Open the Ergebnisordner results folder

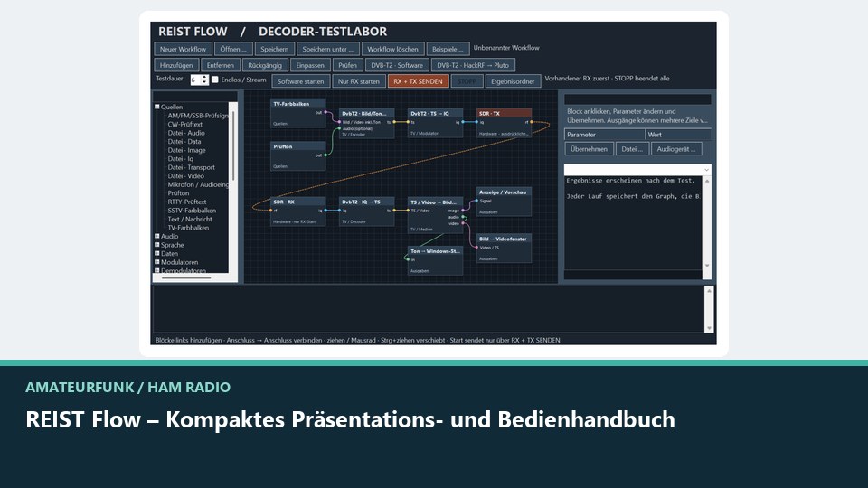[513, 80]
